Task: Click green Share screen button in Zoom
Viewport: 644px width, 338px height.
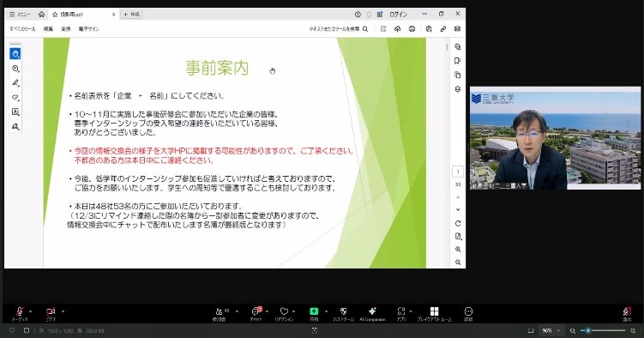Action: (x=314, y=313)
